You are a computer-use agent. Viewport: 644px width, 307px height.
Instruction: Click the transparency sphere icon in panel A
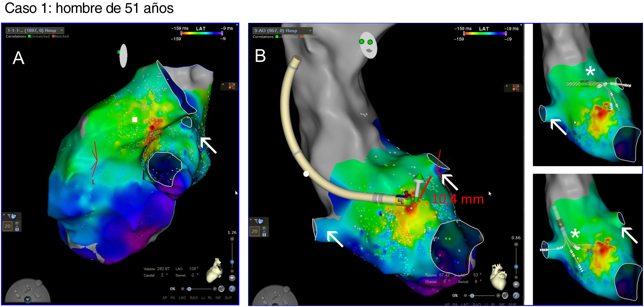point(221,289)
